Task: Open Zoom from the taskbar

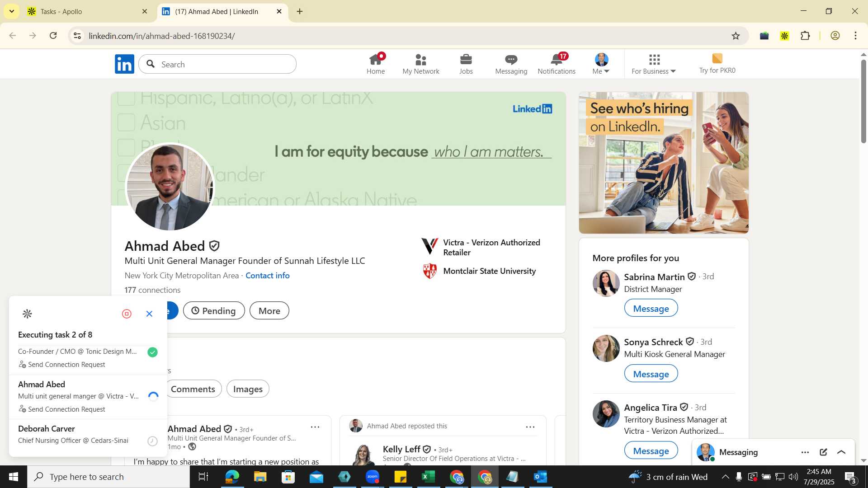Action: (x=372, y=477)
